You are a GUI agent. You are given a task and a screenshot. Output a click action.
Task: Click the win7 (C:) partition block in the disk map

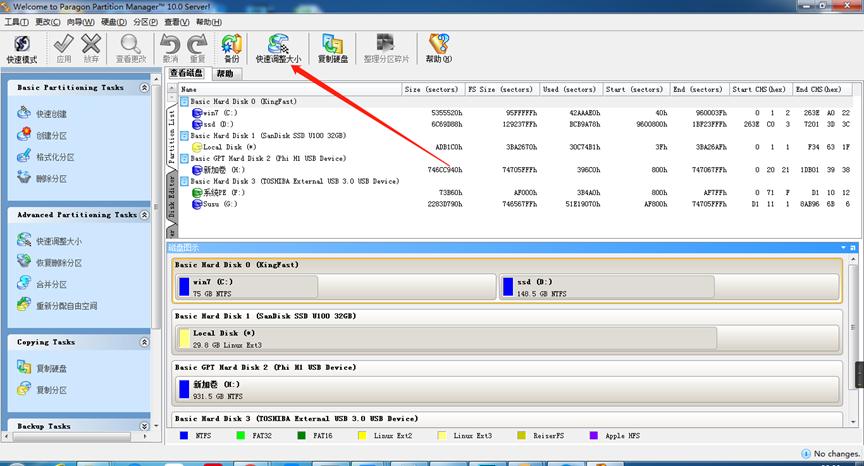[246, 287]
